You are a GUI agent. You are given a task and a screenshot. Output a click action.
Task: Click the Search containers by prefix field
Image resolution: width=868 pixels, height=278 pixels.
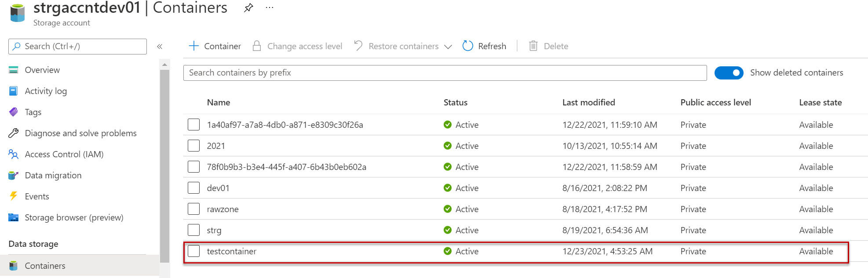[445, 73]
